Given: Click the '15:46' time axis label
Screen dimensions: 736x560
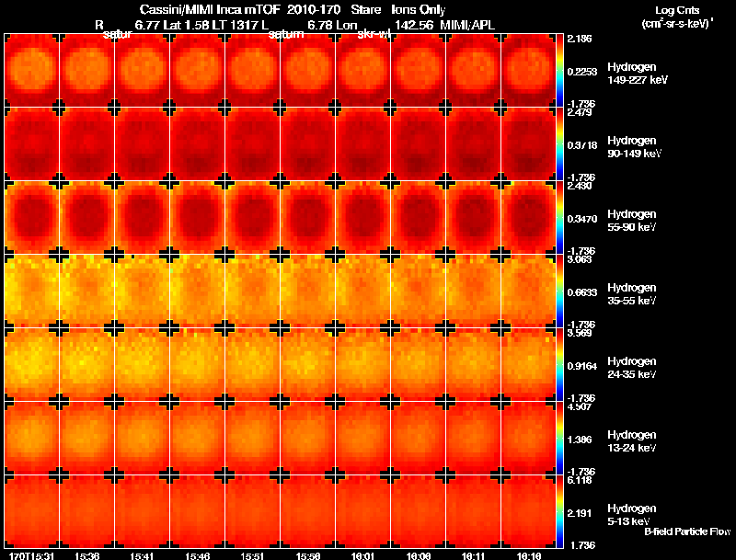Looking at the screenshot, I should click(x=198, y=555).
